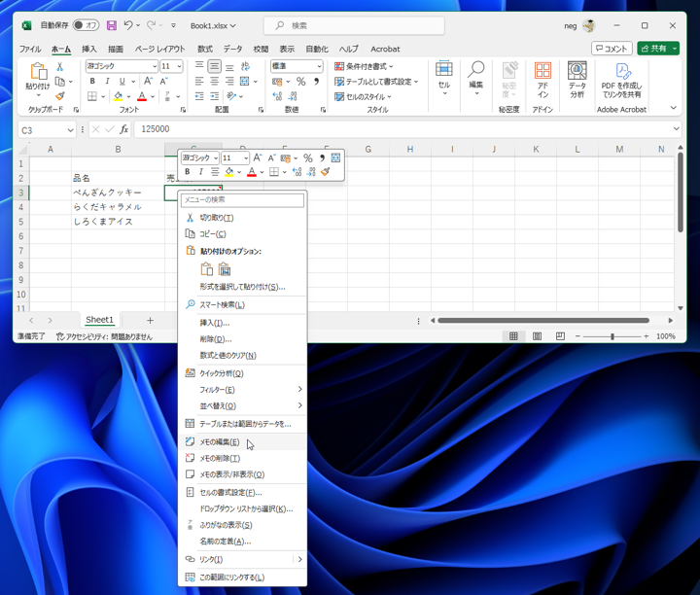
Task: Click bold in the mini toolbar
Action: tap(188, 172)
